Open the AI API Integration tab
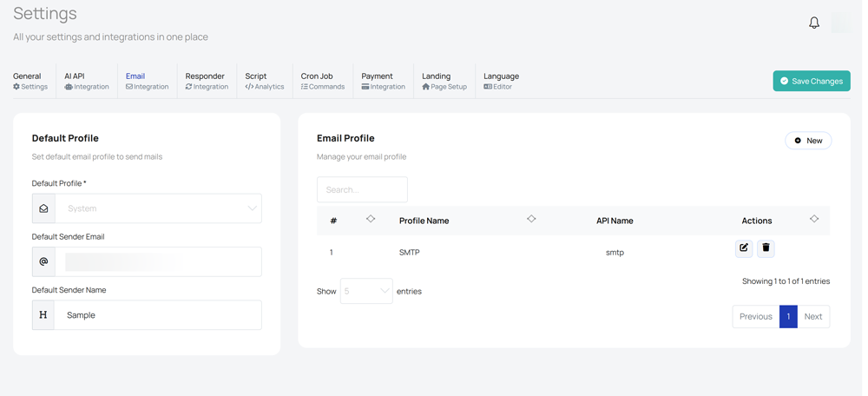Viewport: 868px width, 396px height. [x=86, y=81]
